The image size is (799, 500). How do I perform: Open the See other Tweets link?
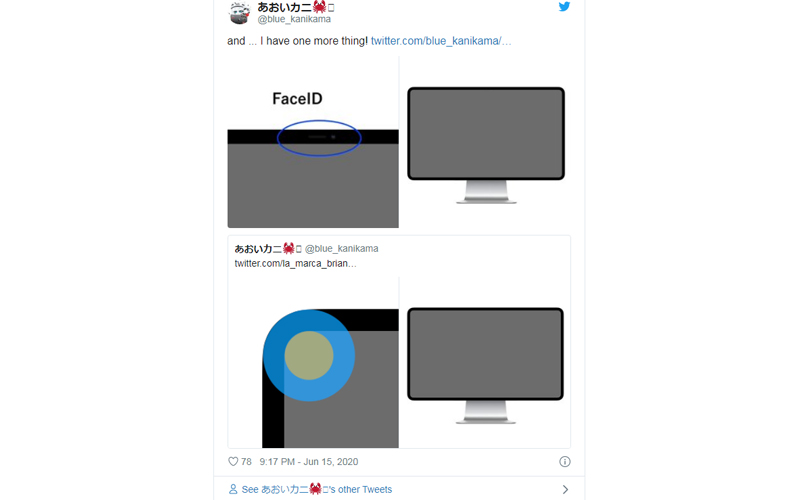pos(316,489)
